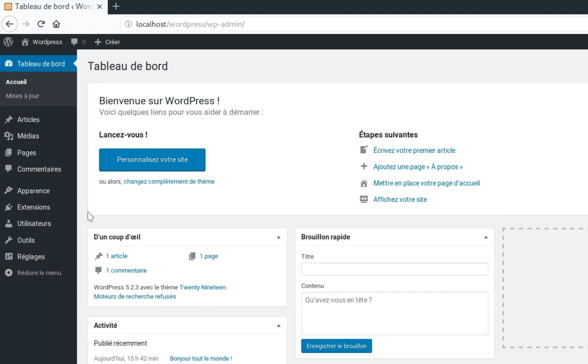Close the Tableau de bord browser tab
Viewport: 588px width, 364px height.
tap(99, 6)
